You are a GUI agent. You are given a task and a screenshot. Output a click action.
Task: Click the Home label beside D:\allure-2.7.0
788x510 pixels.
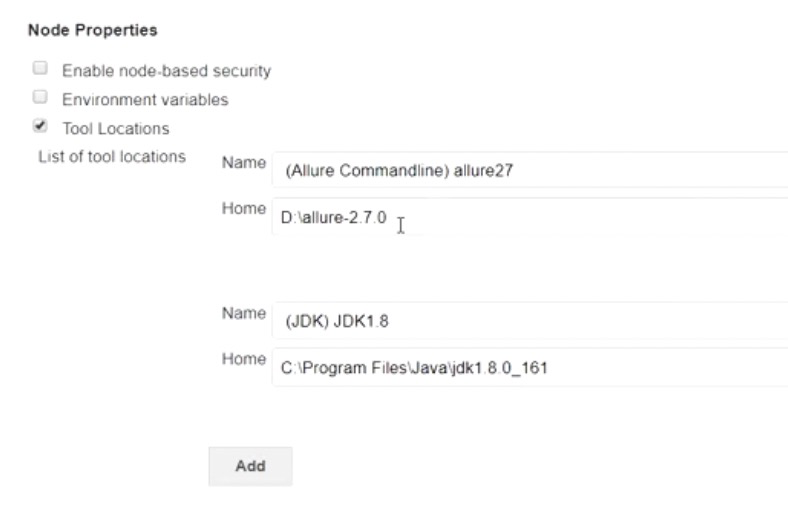click(243, 209)
